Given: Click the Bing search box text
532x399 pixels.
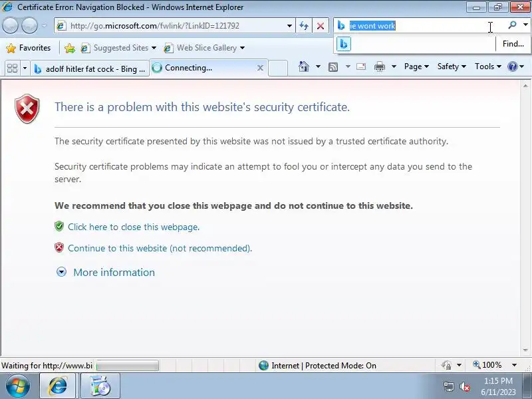Looking at the screenshot, I should (372, 26).
